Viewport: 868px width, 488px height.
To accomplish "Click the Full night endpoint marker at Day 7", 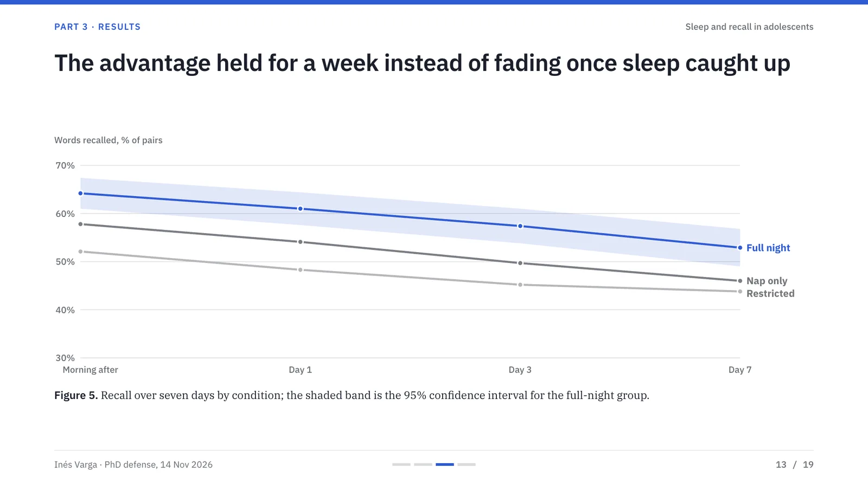I will tap(740, 248).
